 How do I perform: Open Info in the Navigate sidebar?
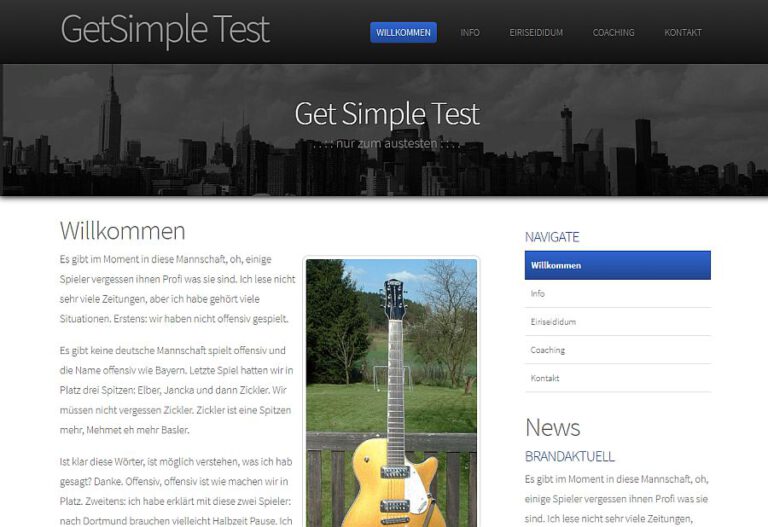coord(618,293)
